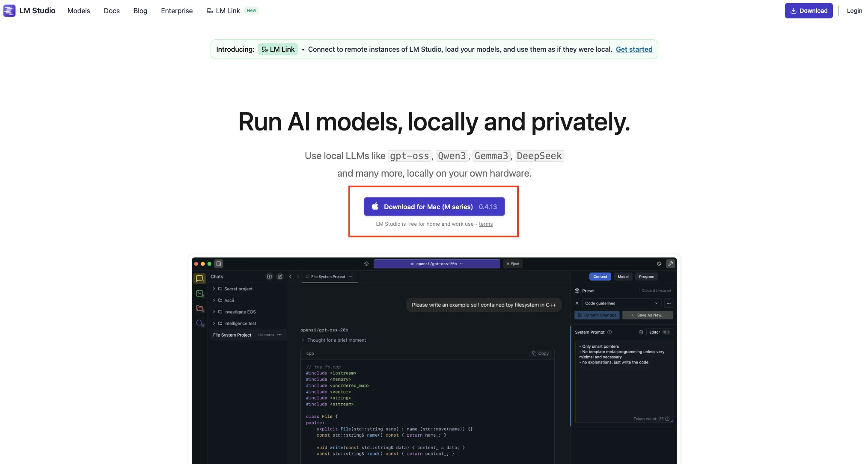Click the Login link
Image resolution: width=868 pixels, height=464 pixels.
tap(854, 11)
